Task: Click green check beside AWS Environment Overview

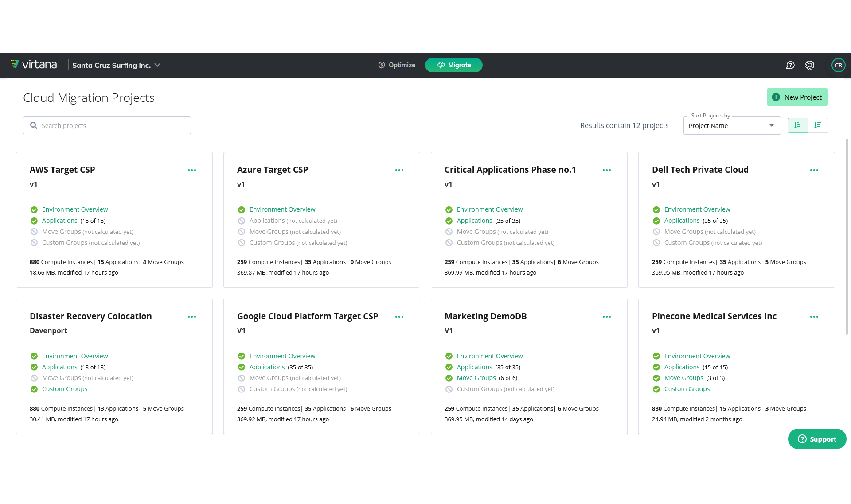Action: [34, 210]
